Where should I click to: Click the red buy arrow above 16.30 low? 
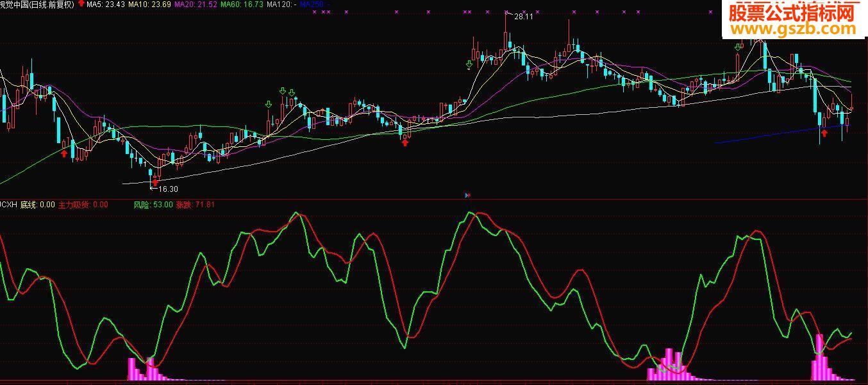[x=154, y=182]
